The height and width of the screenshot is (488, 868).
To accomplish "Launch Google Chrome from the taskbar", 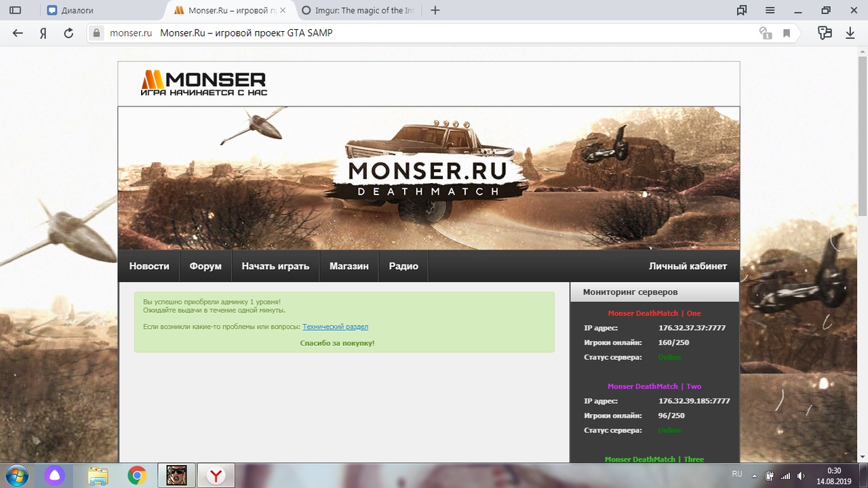I will pos(137,475).
